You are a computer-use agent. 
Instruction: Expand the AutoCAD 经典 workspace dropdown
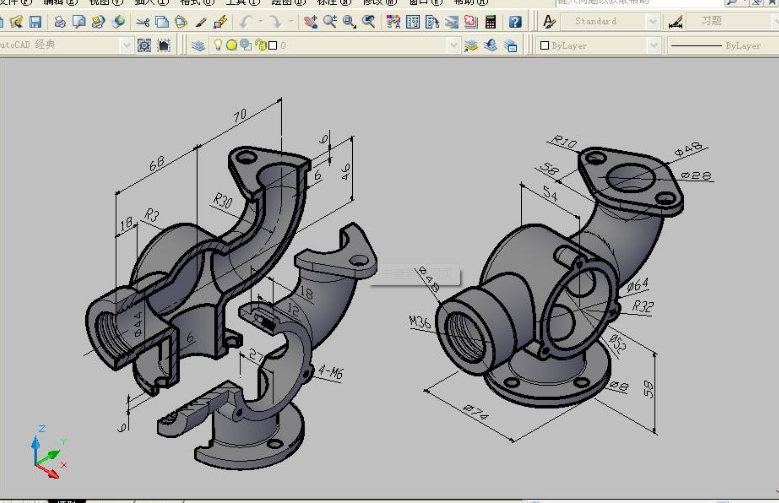click(126, 45)
